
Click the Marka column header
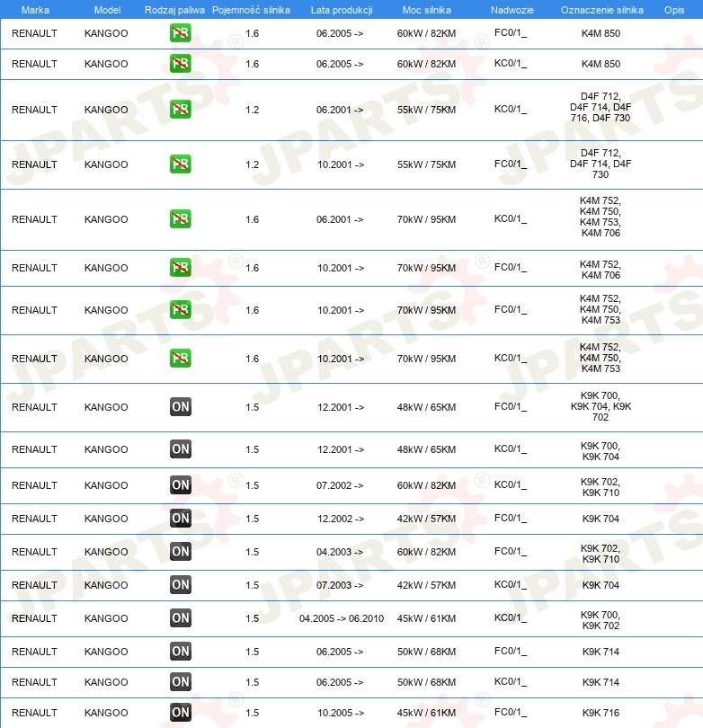[x=35, y=9]
